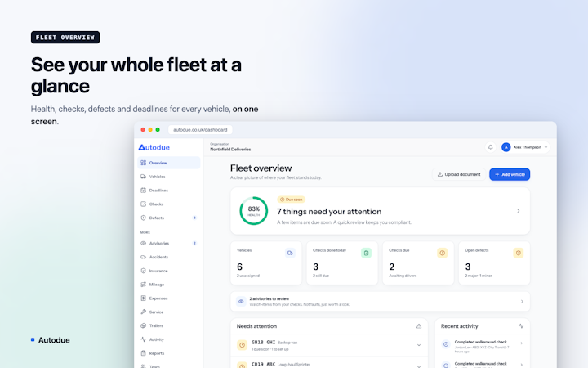Click the Checks done today clipboard icon
The height and width of the screenshot is (368, 588).
tap(367, 253)
